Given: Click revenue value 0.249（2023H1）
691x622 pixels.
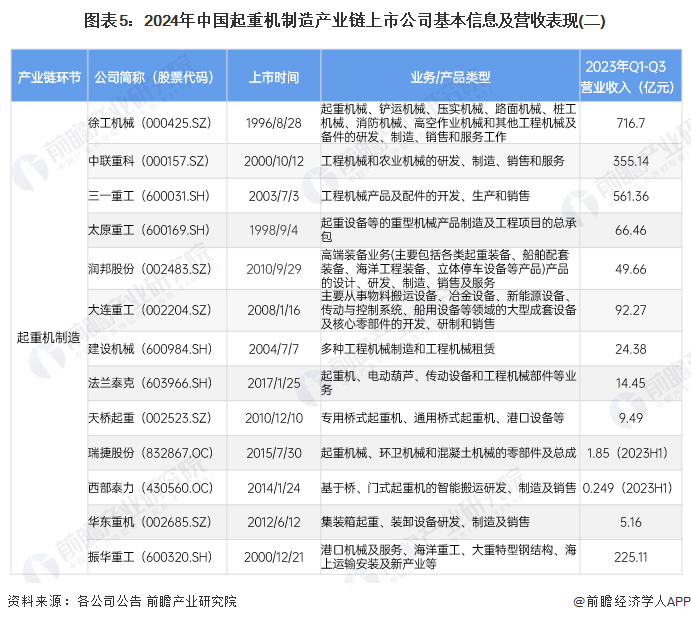Looking at the screenshot, I should (x=628, y=488).
